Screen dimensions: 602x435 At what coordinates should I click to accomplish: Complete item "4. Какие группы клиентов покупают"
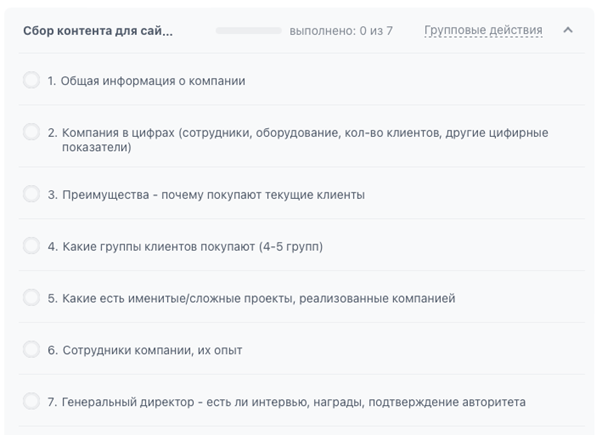point(31,245)
